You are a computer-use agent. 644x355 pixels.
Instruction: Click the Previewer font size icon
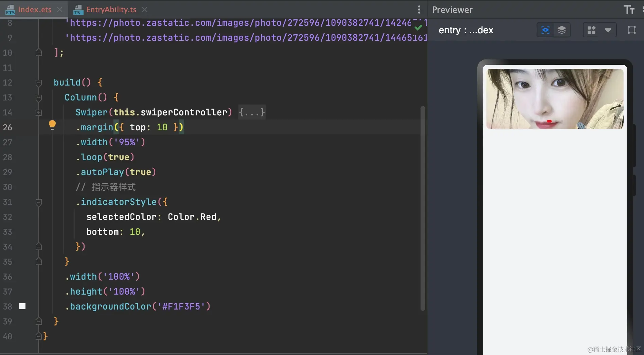click(629, 10)
